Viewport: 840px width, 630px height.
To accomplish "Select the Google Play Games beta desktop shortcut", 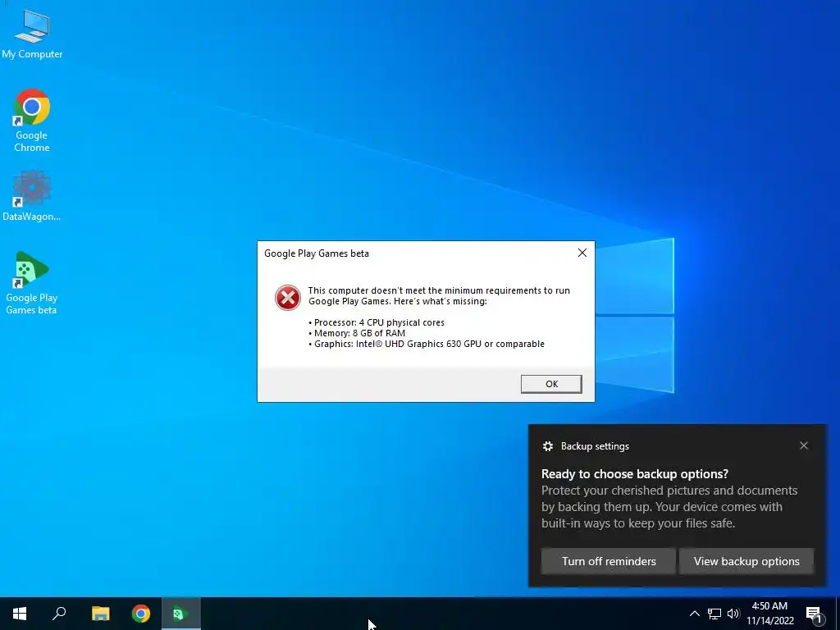I will coord(32,283).
